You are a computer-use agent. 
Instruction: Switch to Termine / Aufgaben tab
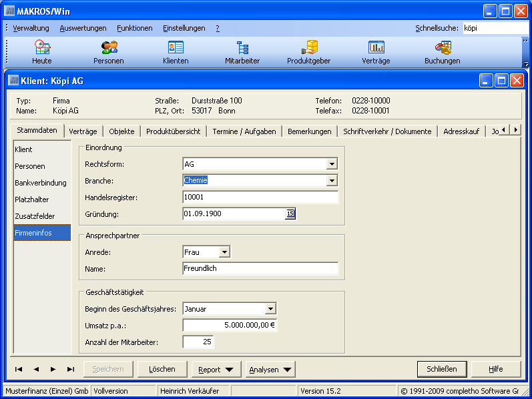coord(244,131)
